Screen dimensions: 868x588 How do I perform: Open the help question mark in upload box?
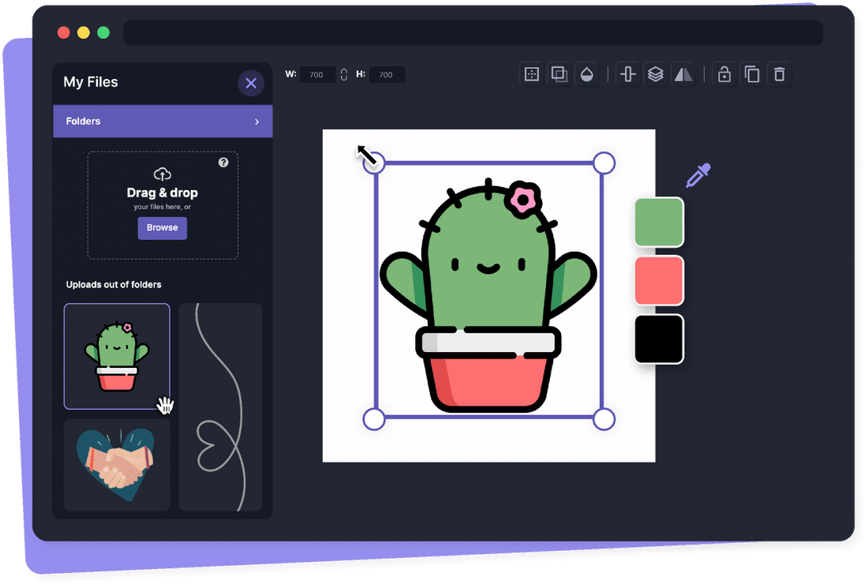223,162
